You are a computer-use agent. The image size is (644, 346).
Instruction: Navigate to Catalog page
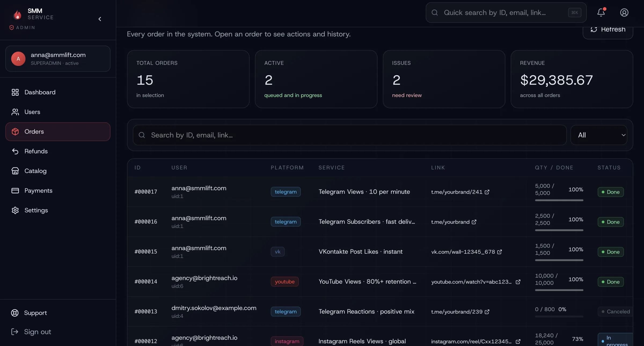(x=35, y=171)
